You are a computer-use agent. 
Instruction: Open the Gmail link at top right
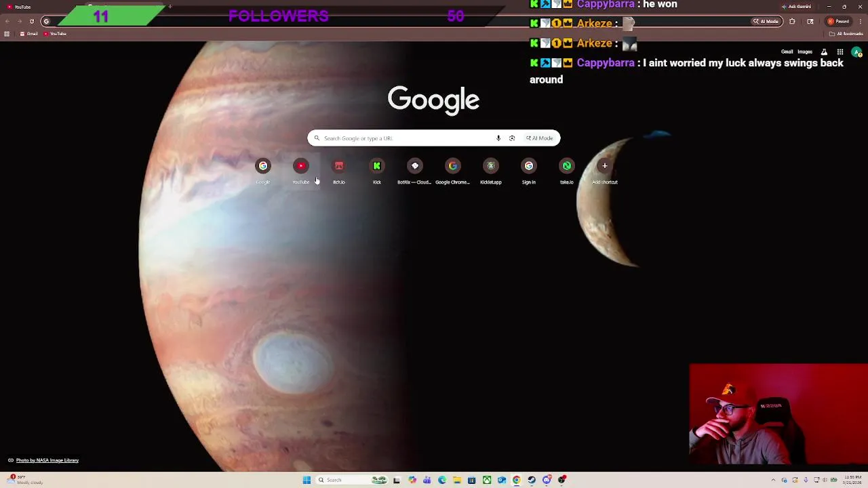[787, 52]
